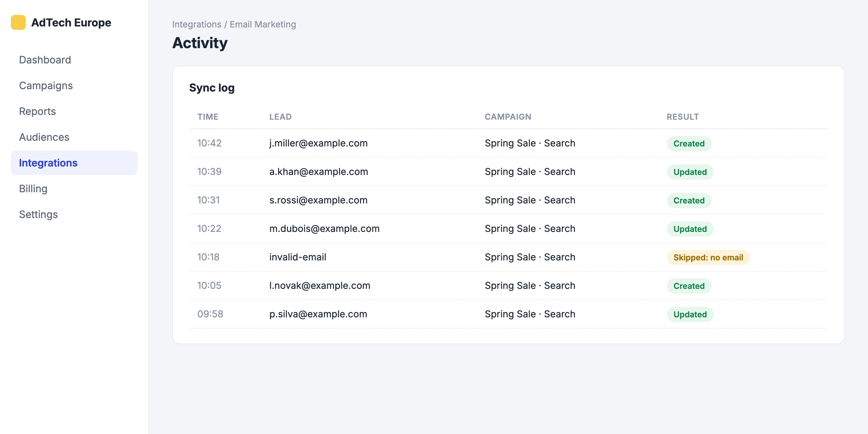Select Audiences in the sidebar

point(74,137)
